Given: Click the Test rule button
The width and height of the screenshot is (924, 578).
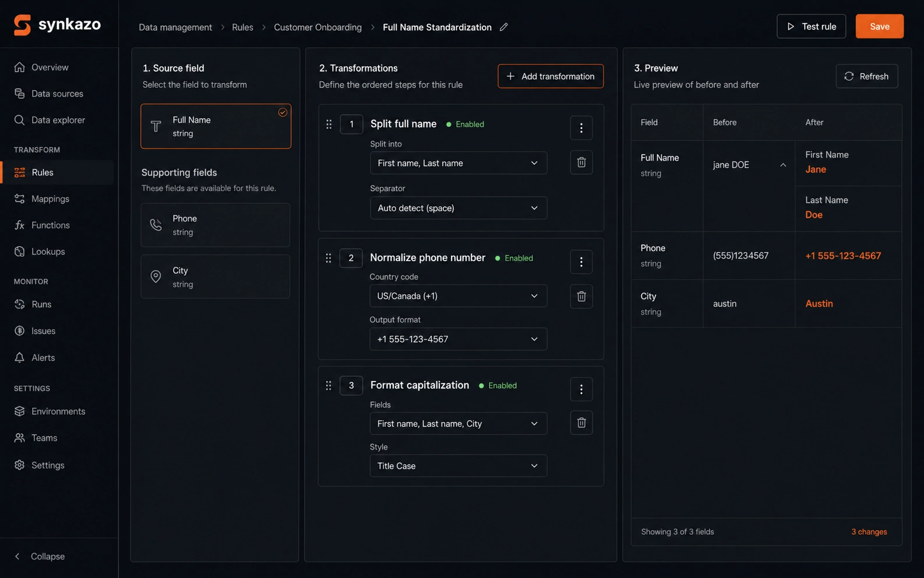Looking at the screenshot, I should coord(811,26).
